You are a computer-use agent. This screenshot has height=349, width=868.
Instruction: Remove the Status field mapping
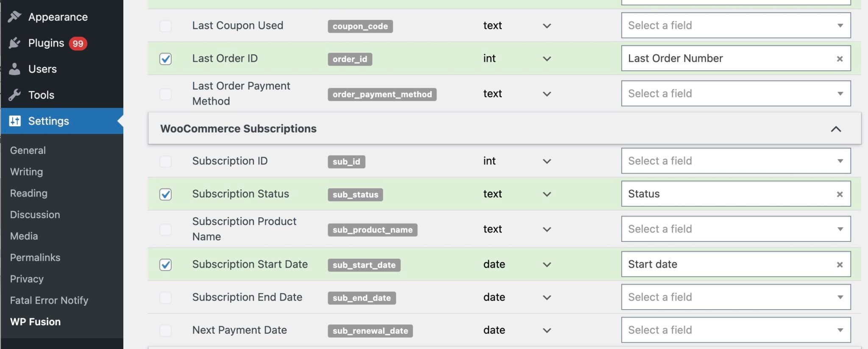839,194
